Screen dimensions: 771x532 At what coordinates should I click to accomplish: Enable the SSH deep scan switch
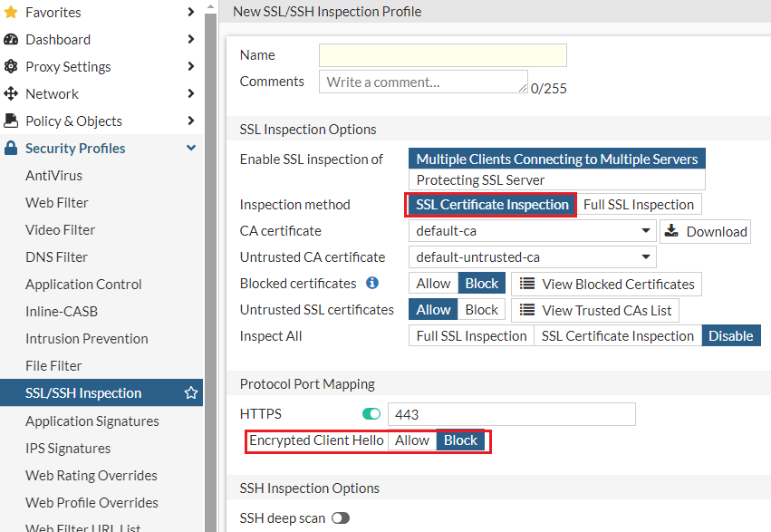(x=341, y=518)
